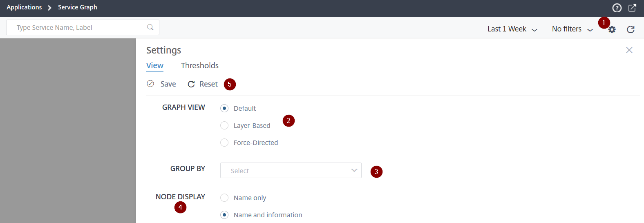Click the GROUP BY label

[188, 169]
